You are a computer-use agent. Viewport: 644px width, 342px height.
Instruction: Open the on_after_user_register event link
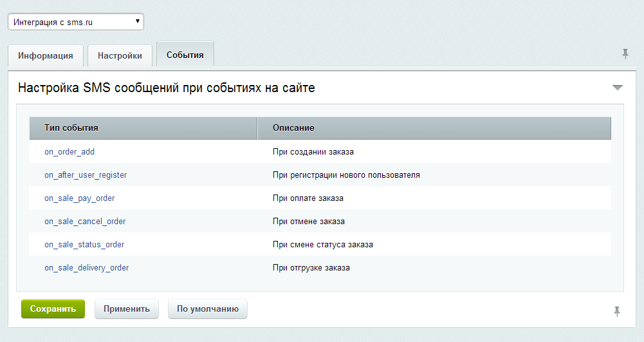pos(86,175)
